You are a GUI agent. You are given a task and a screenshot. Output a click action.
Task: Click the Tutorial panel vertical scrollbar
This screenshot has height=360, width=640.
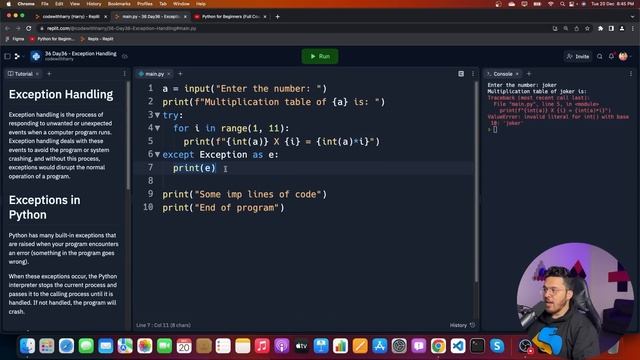[x=128, y=136]
